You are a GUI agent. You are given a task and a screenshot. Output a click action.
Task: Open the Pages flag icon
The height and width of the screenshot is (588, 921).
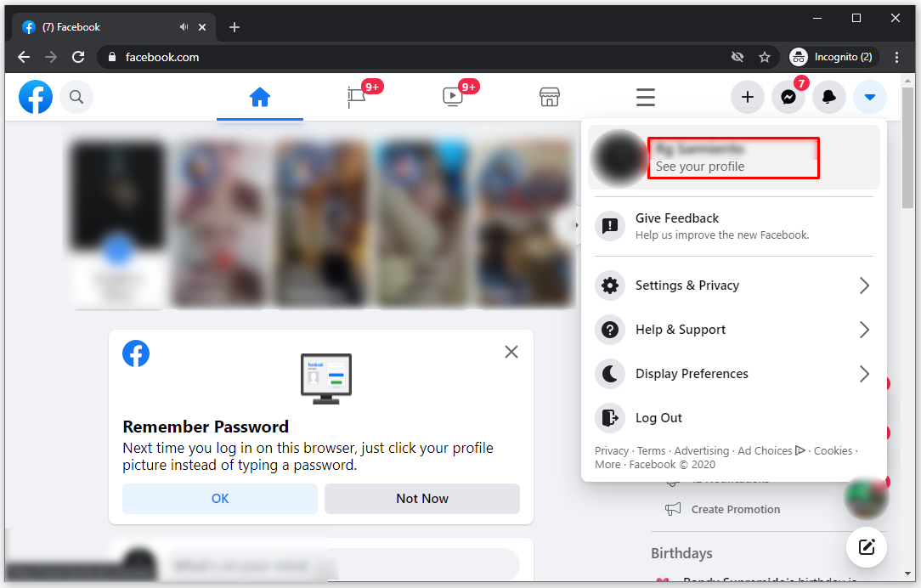(x=357, y=97)
